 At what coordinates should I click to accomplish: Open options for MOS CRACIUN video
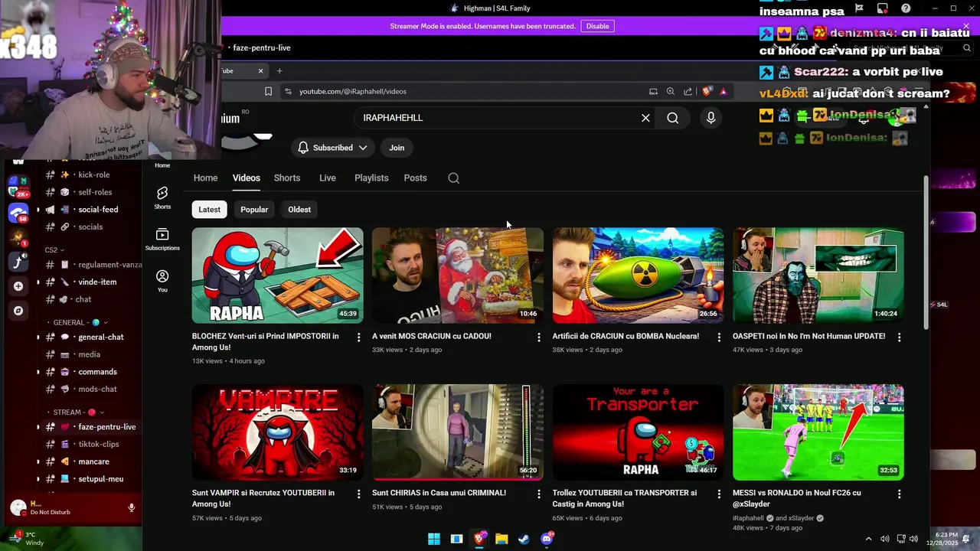[x=538, y=337]
